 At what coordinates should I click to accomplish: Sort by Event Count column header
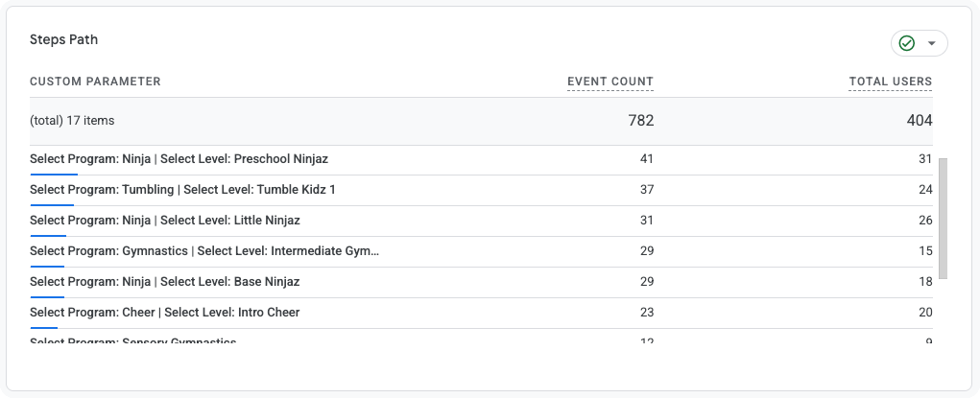(x=610, y=82)
